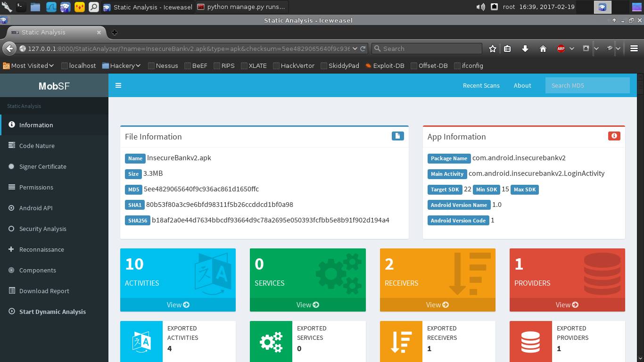Go back using the browser back arrow

[x=9, y=49]
